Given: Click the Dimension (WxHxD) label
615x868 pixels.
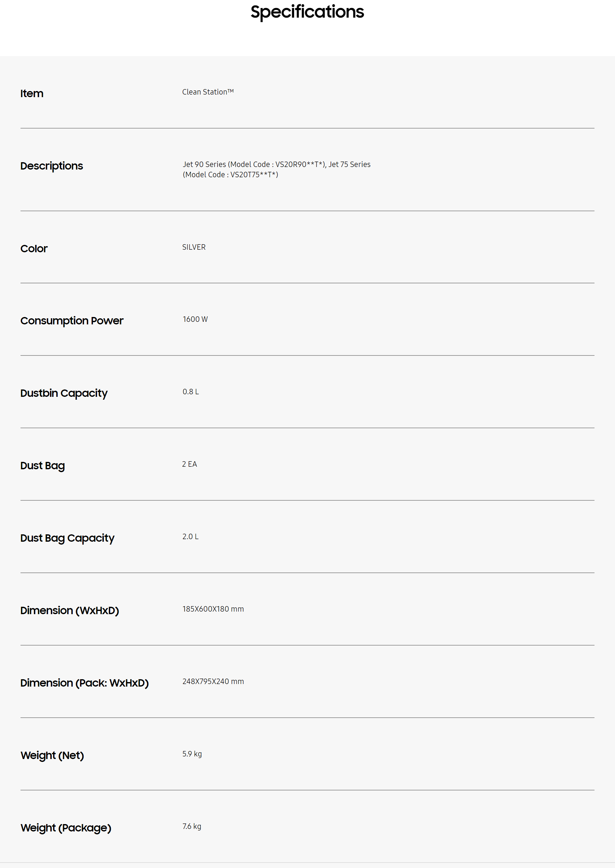Looking at the screenshot, I should [70, 610].
